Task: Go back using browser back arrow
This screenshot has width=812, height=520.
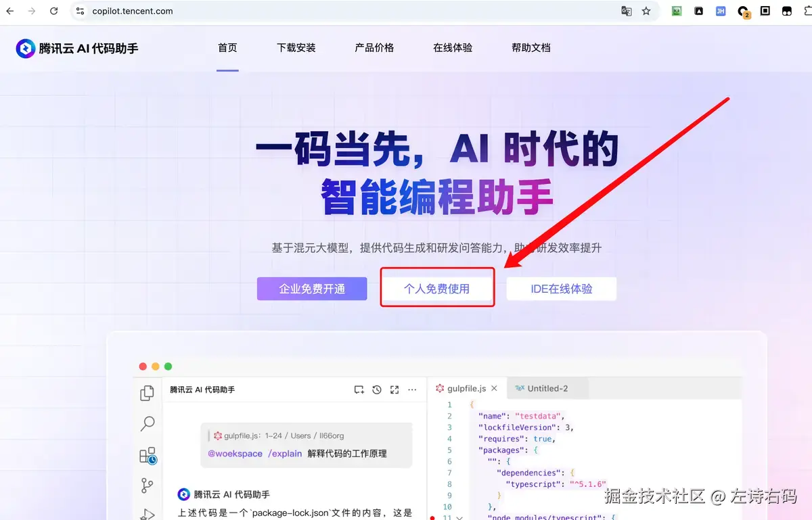Action: pyautogui.click(x=9, y=11)
